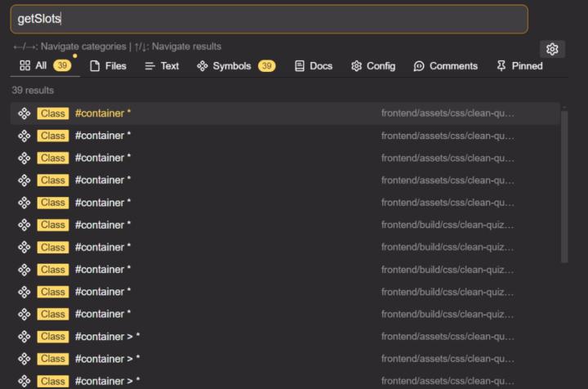Open the Docs tab

314,66
